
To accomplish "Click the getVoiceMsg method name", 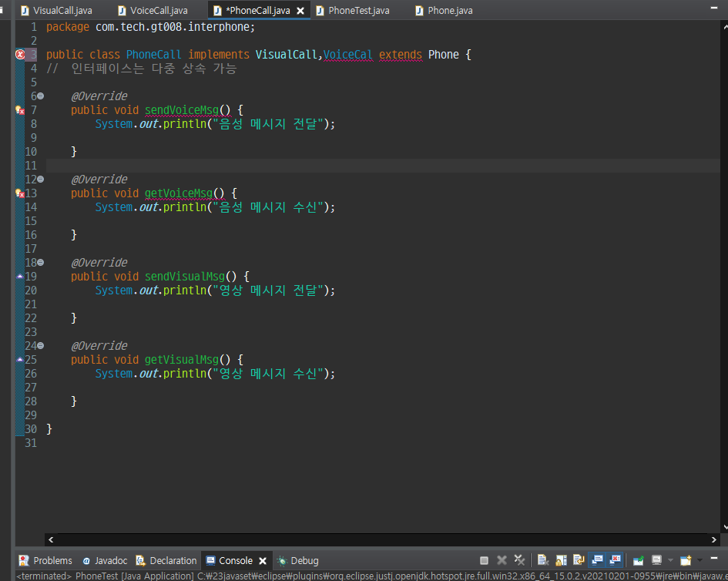I will (178, 193).
